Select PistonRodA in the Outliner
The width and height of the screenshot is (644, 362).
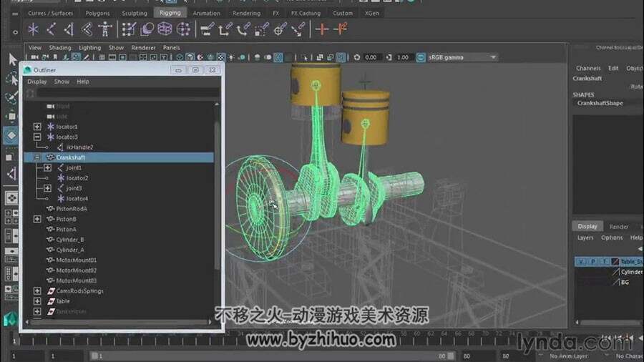pos(72,208)
